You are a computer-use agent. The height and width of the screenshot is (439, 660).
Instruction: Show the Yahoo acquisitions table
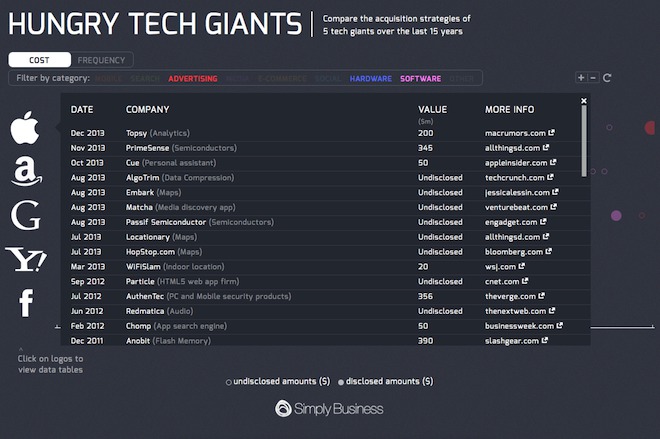pyautogui.click(x=26, y=260)
